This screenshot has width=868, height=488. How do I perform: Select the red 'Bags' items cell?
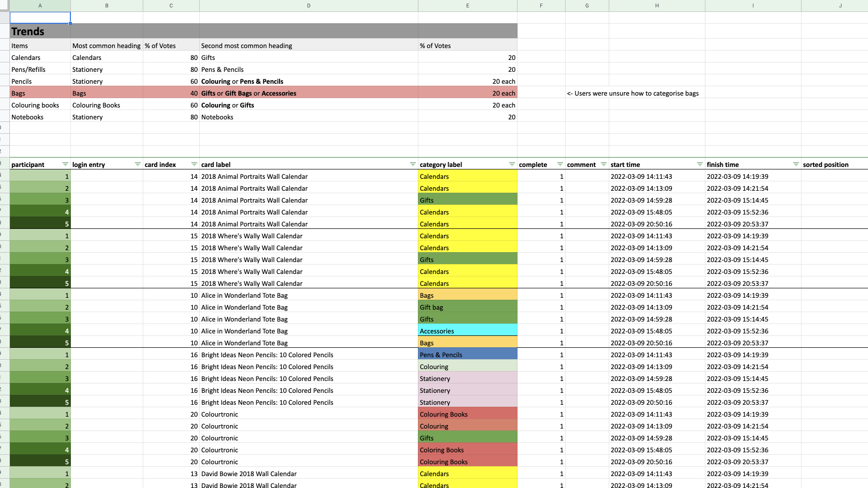(40, 93)
